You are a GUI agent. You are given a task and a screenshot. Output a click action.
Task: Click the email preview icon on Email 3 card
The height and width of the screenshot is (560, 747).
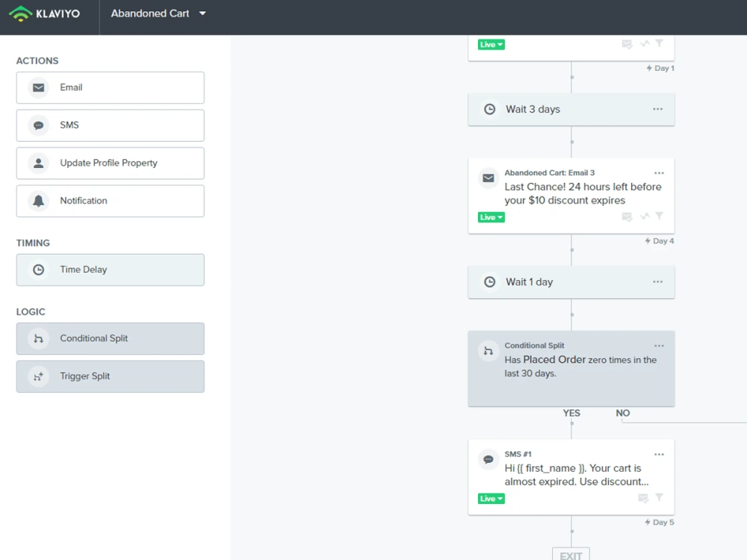(627, 216)
